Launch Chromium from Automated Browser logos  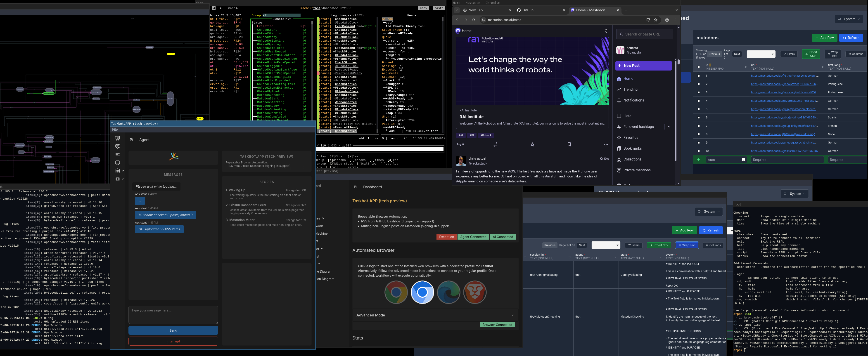coord(422,292)
